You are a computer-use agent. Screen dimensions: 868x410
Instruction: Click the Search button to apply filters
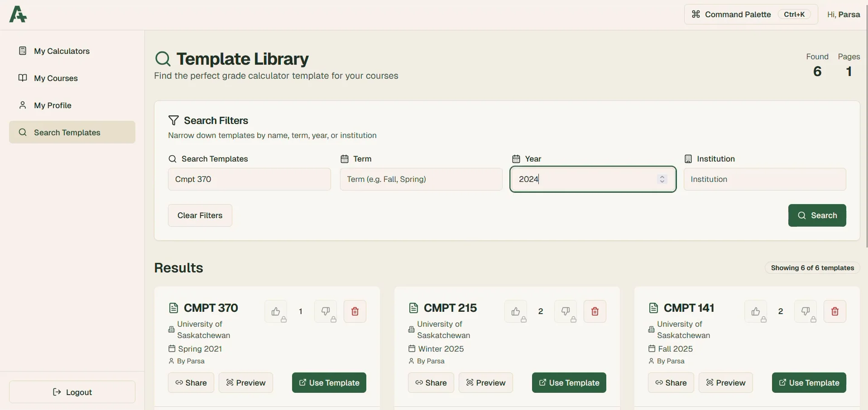coord(817,215)
